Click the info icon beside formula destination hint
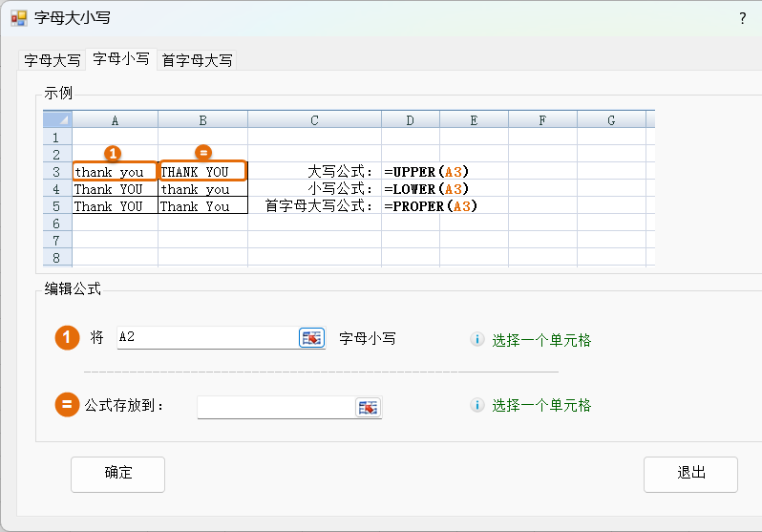The image size is (762, 532). (x=477, y=405)
